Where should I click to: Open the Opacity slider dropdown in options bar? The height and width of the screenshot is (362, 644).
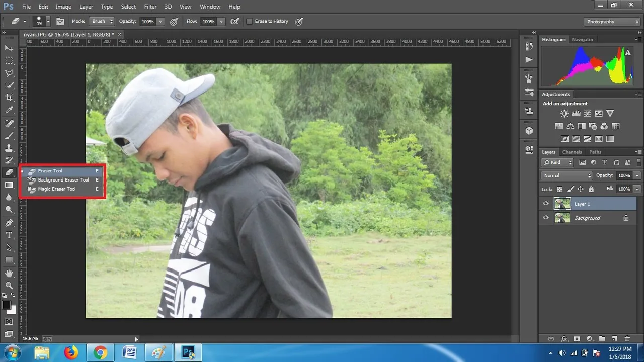click(160, 22)
